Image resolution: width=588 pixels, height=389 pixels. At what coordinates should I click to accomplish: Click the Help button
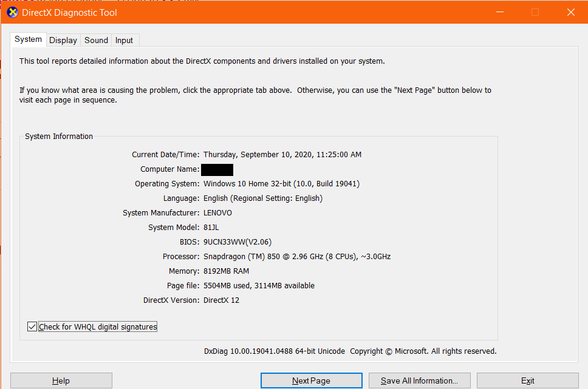(61, 381)
